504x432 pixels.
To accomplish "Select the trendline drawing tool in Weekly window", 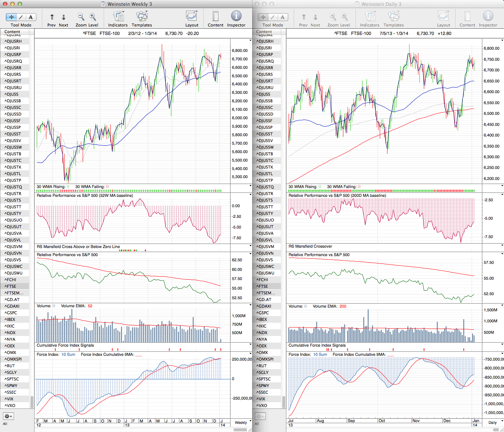I will coord(21,17).
